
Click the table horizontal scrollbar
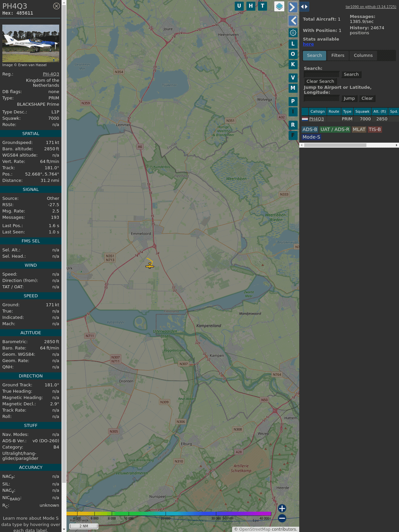pos(335,145)
